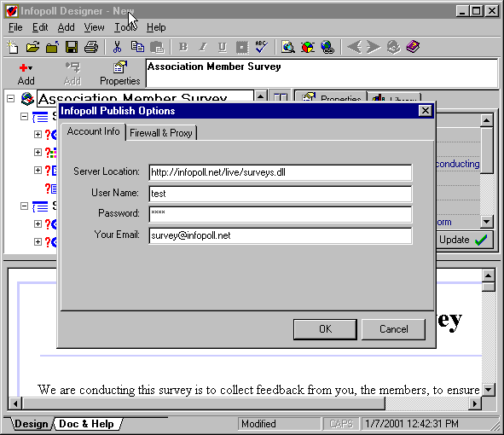Open results pie chart icon
The image size is (504, 435).
click(x=308, y=47)
